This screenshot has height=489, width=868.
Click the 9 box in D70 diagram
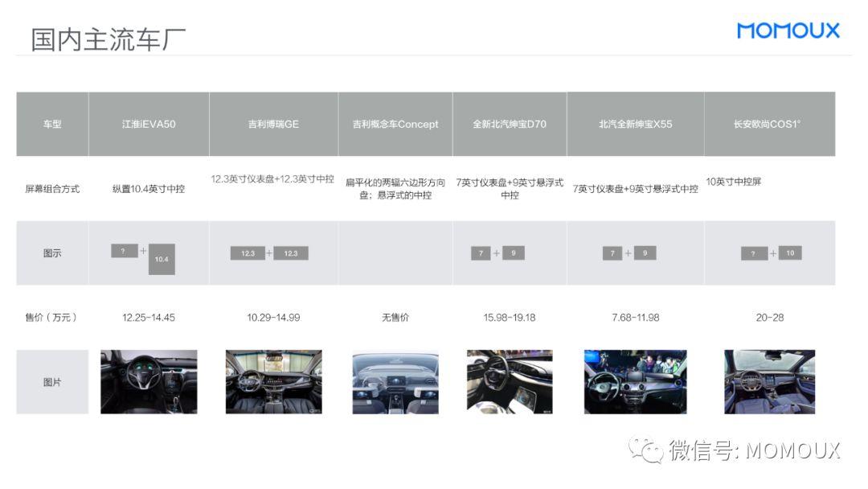pyautogui.click(x=514, y=253)
